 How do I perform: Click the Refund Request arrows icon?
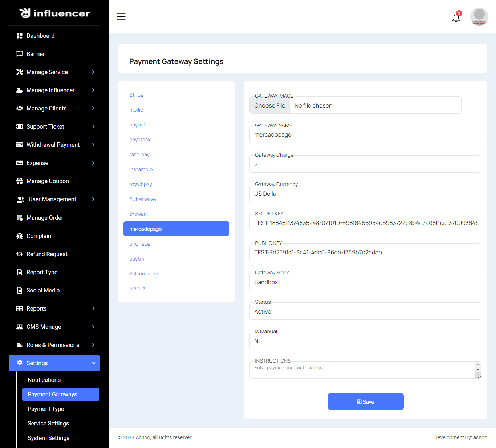[20, 254]
